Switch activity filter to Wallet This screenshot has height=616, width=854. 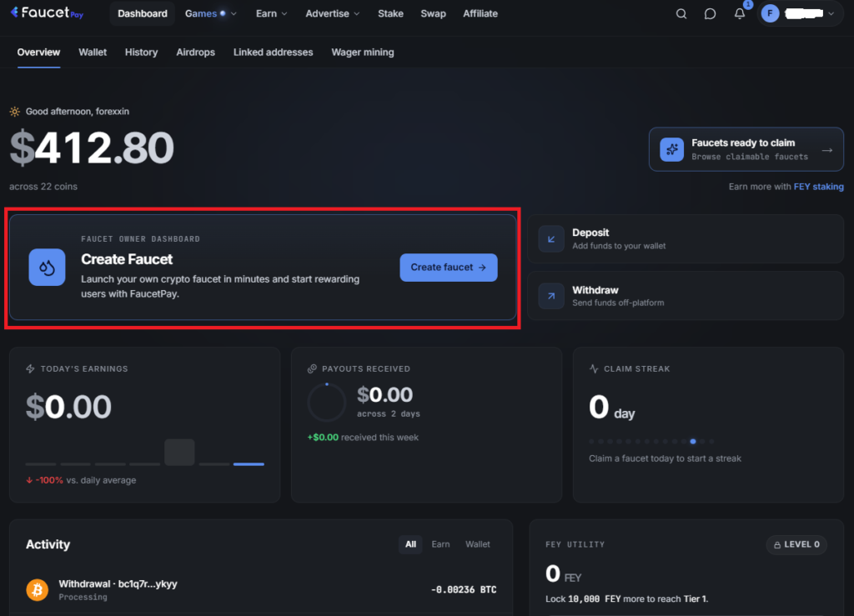(478, 544)
